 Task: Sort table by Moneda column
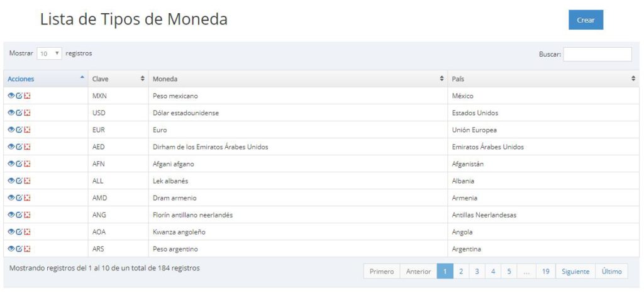[297, 79]
